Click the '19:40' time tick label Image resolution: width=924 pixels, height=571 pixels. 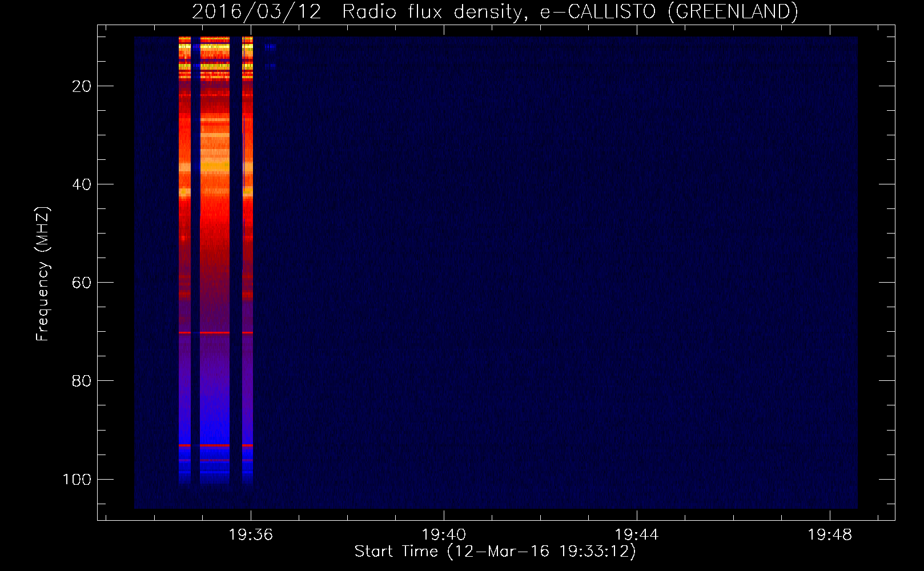coord(444,535)
